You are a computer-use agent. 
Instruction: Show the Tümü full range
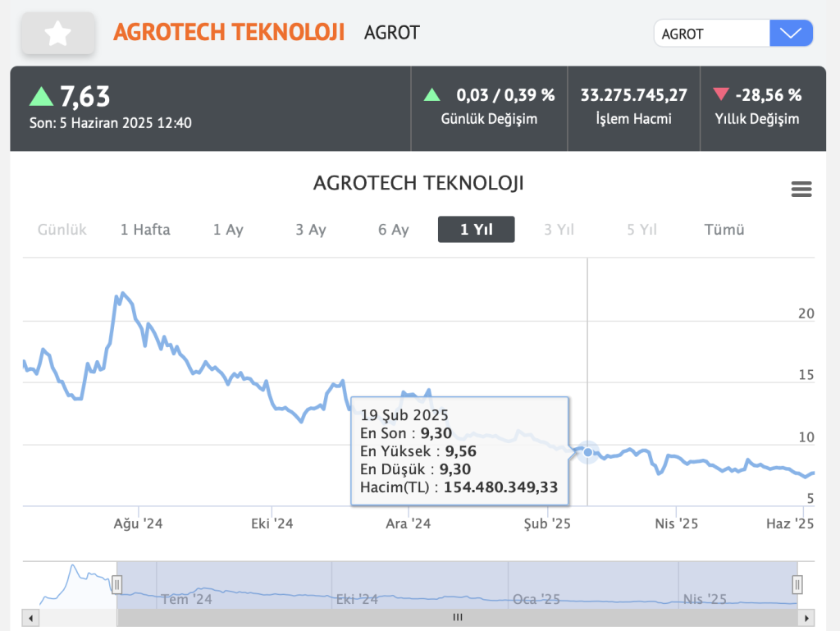point(724,230)
